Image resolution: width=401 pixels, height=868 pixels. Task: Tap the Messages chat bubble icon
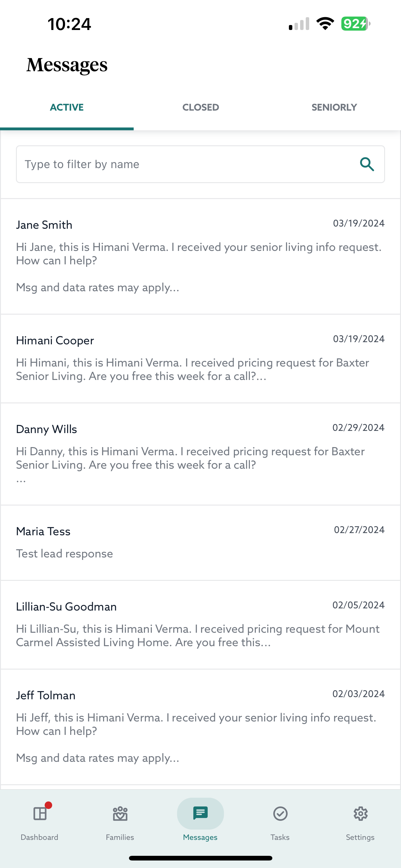click(200, 813)
